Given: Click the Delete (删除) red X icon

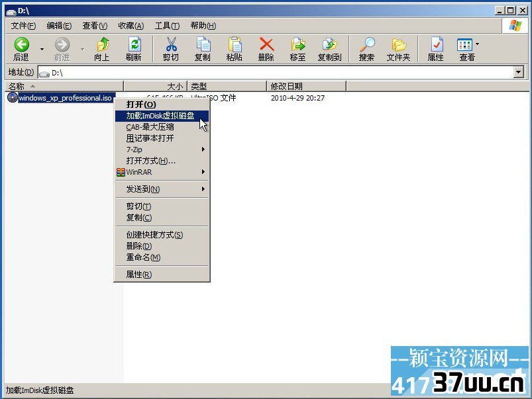Looking at the screenshot, I should pyautogui.click(x=266, y=44).
